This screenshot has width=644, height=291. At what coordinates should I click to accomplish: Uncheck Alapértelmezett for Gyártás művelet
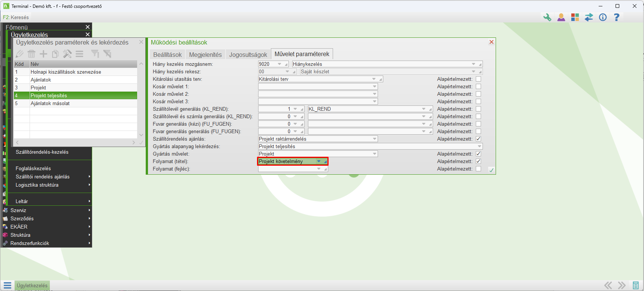click(478, 154)
